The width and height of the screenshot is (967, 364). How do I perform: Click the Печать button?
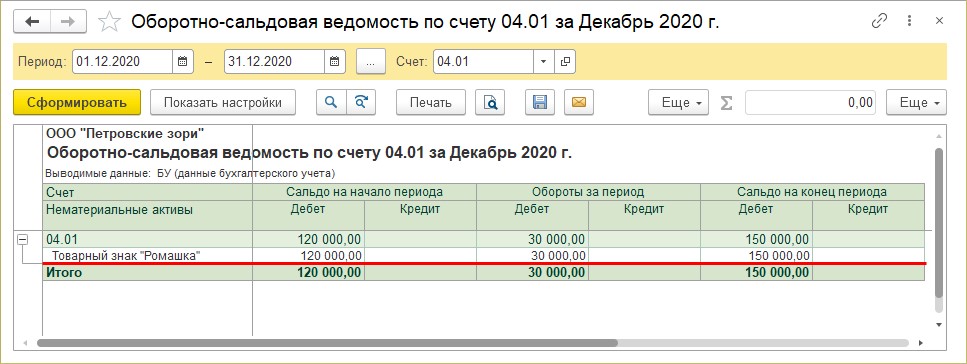tap(431, 102)
